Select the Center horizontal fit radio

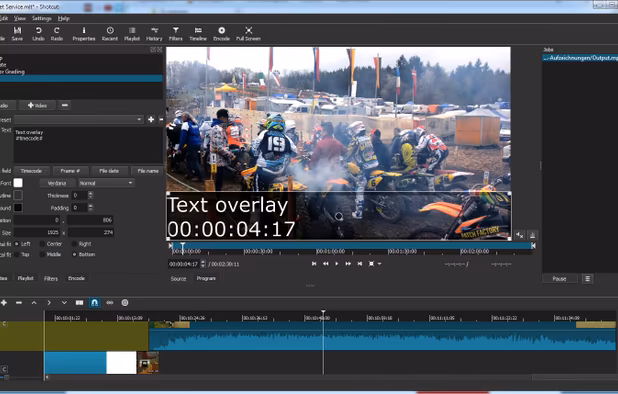tap(42, 244)
